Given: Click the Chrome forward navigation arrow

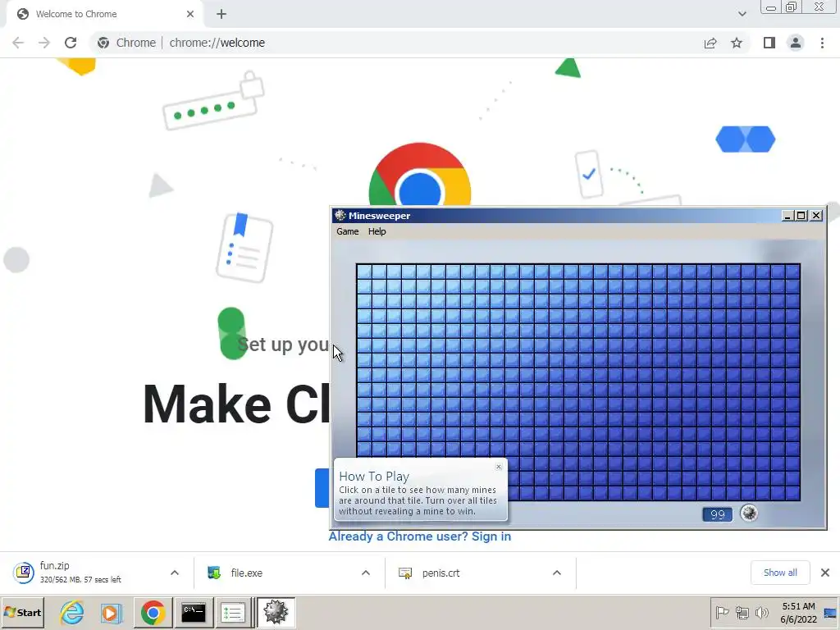Looking at the screenshot, I should click(44, 43).
